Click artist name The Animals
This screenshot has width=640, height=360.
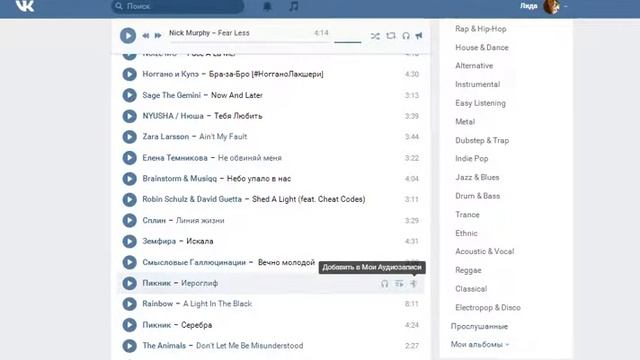(164, 346)
